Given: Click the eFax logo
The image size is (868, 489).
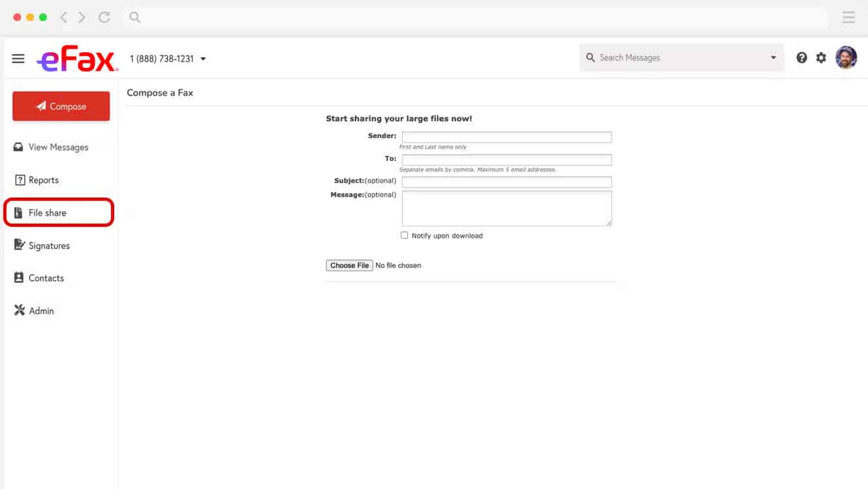Looking at the screenshot, I should coord(78,59).
